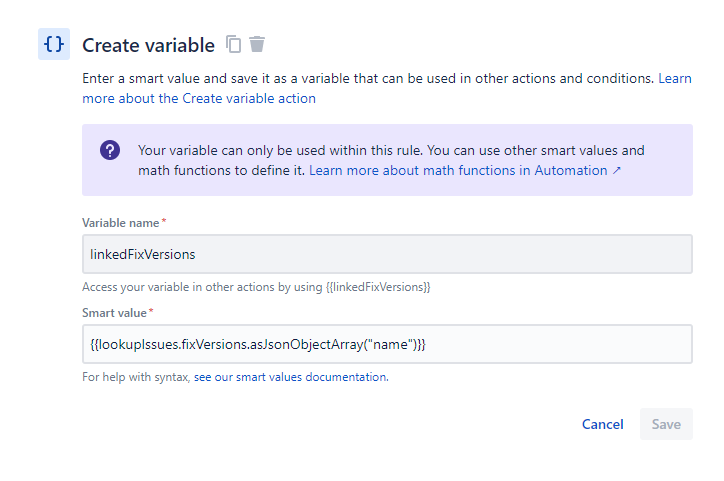Viewport: 724px width, 481px height.
Task: Click the purple info panel message text
Action: coord(390,151)
